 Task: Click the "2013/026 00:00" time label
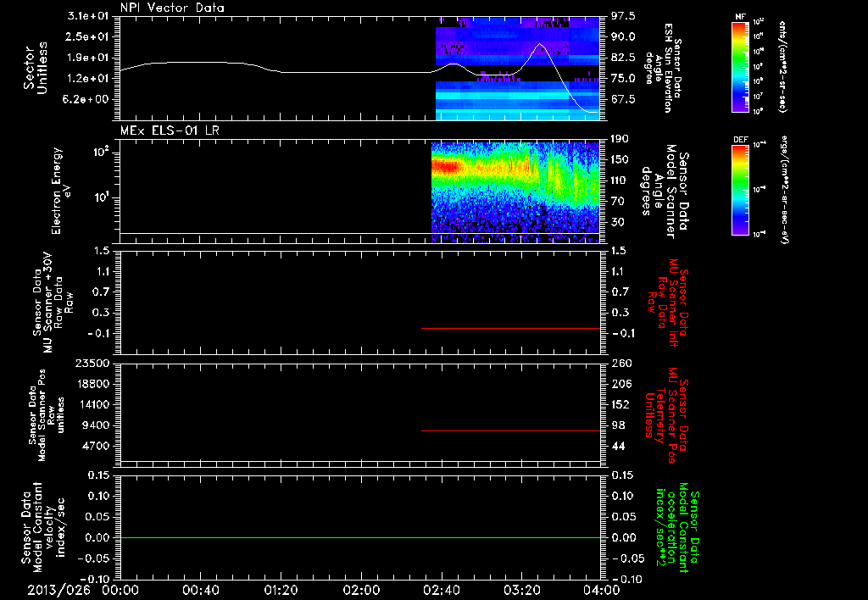(83, 590)
